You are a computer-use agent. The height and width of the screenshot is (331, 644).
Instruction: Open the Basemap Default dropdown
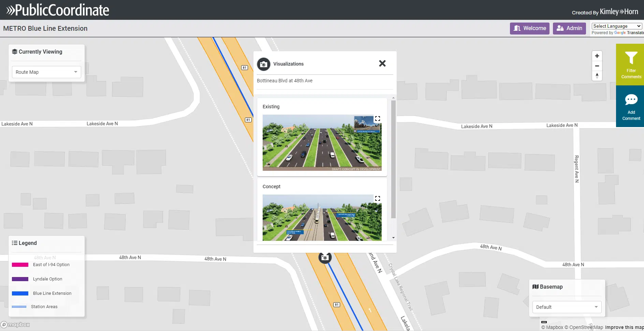[567, 307]
